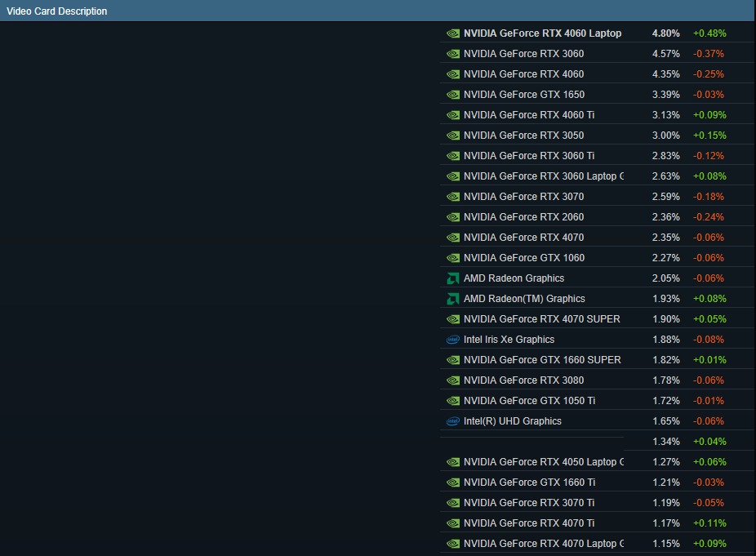Select the NVIDIA GeForce RTX 4060 Ti name
756x556 pixels.
pyautogui.click(x=529, y=115)
